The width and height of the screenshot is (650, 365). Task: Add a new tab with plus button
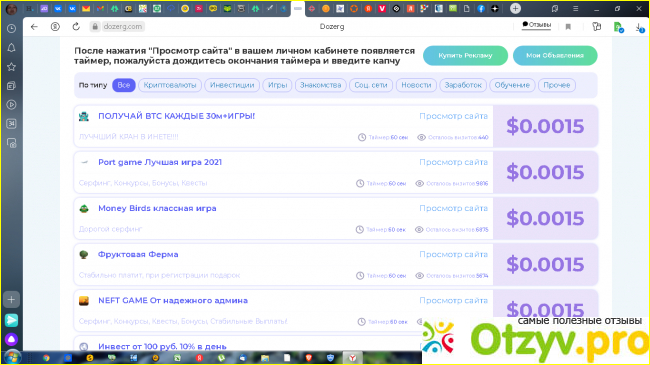[x=515, y=8]
